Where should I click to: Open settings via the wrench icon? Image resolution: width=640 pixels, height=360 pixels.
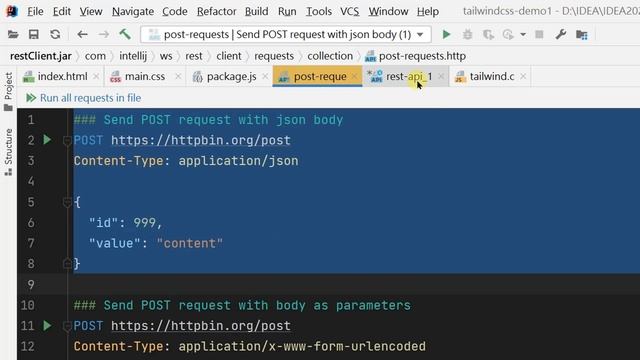click(x=560, y=35)
